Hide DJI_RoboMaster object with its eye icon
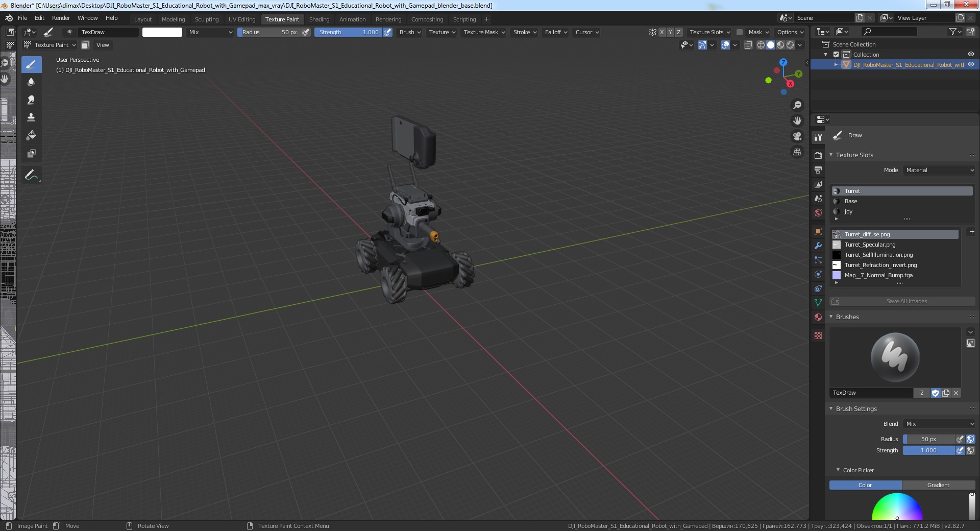Viewport: 980px width, 531px height. [971, 64]
